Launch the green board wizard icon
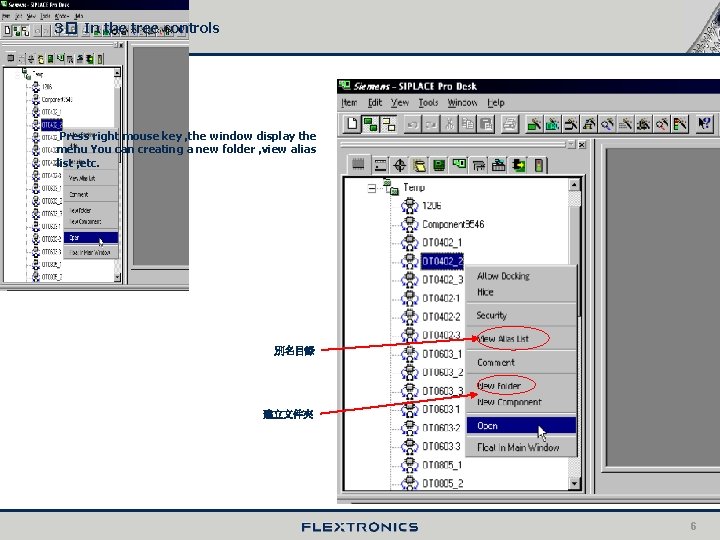Image resolution: width=720 pixels, height=540 pixels. tap(534, 124)
